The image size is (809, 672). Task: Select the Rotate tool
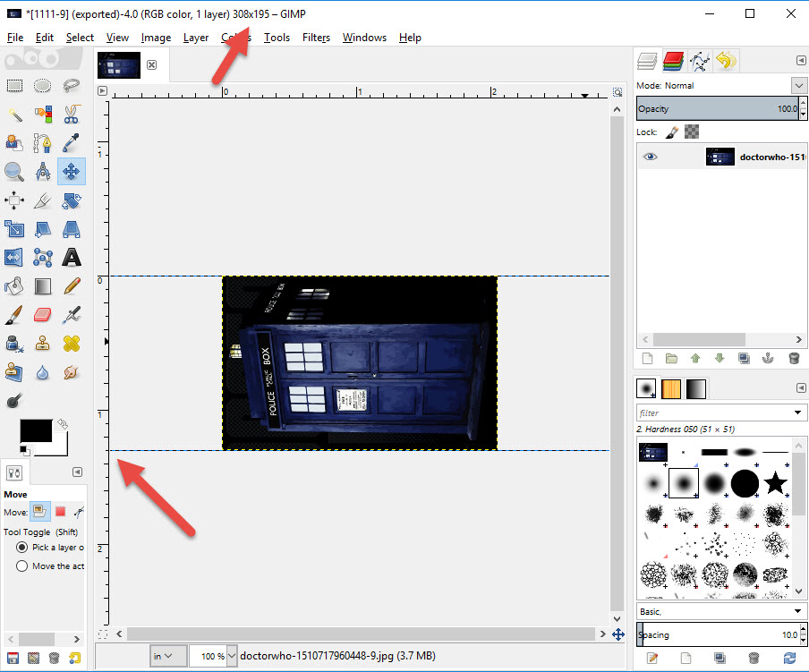click(72, 200)
